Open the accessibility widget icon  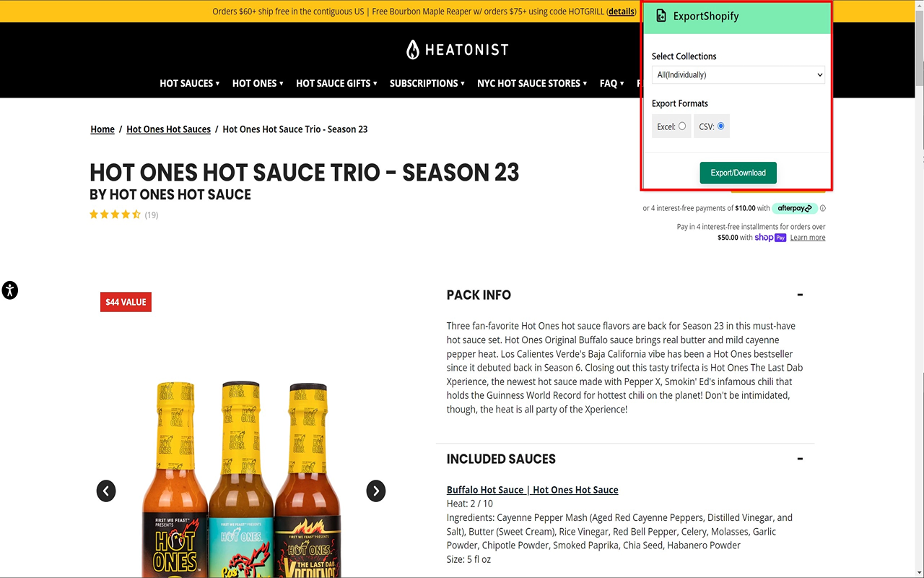9,290
